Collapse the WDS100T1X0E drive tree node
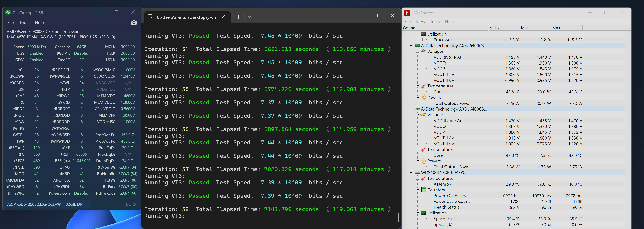Viewport: 644px width, 229px height. pos(411,173)
